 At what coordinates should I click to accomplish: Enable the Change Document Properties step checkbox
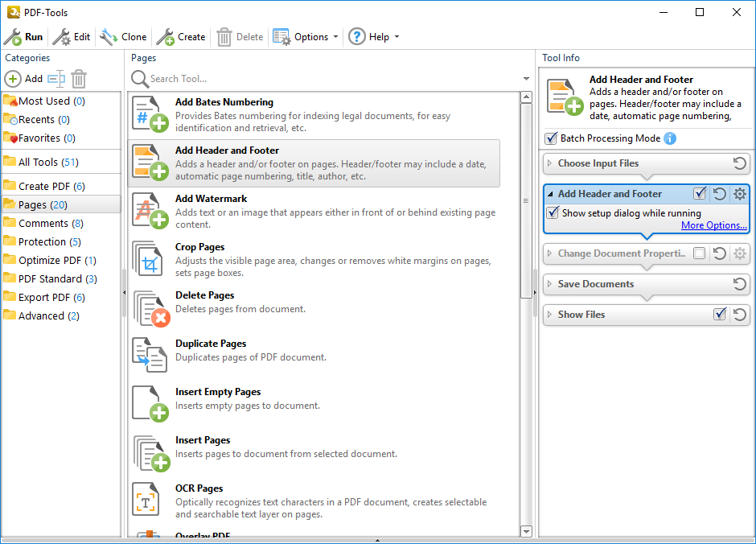pos(700,253)
